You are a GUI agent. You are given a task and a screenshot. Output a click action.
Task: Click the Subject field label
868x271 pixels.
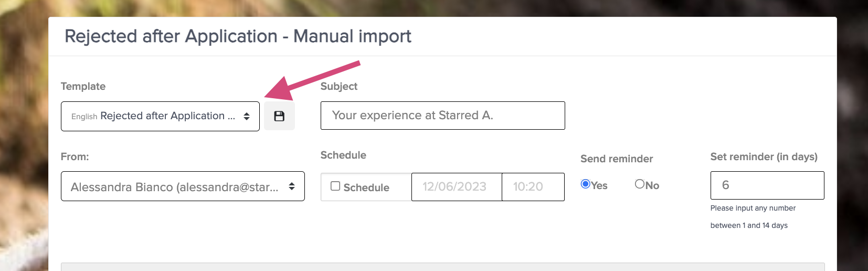[x=339, y=86]
